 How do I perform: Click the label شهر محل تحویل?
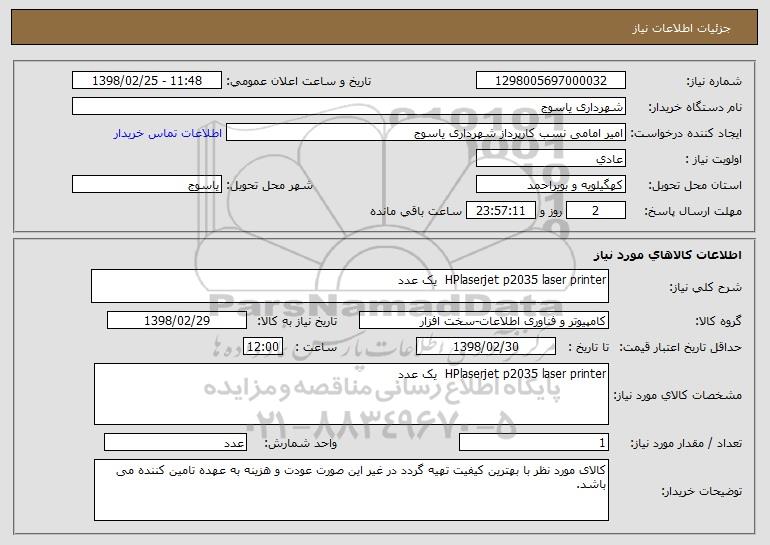269,186
